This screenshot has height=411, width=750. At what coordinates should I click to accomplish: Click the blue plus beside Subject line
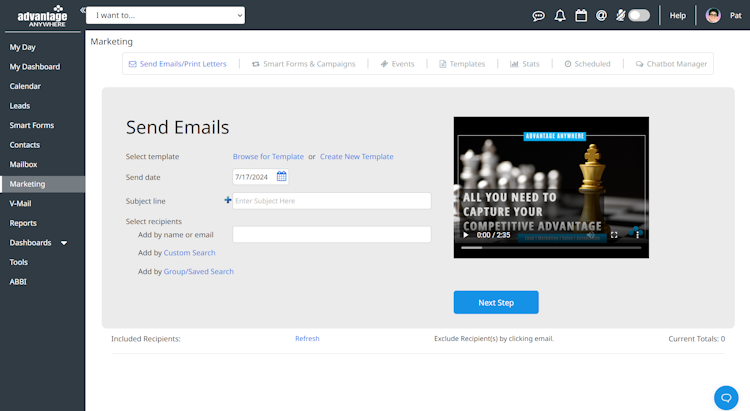[x=228, y=200]
